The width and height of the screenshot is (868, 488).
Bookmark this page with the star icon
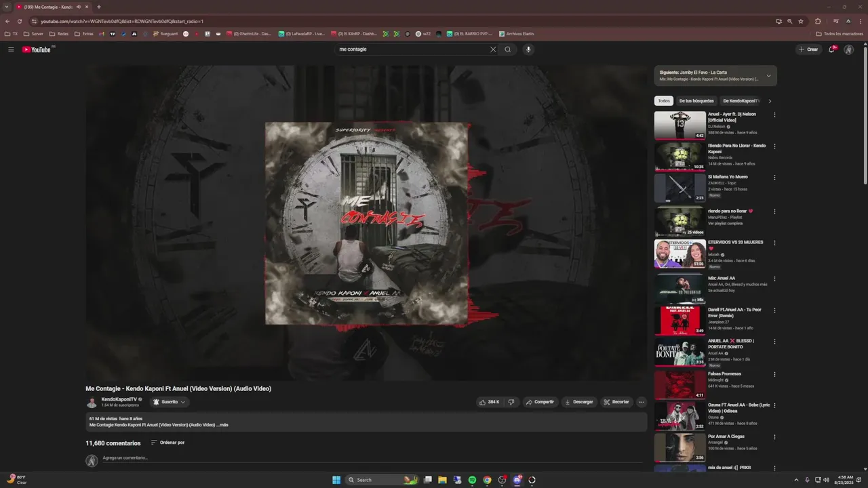[801, 21]
